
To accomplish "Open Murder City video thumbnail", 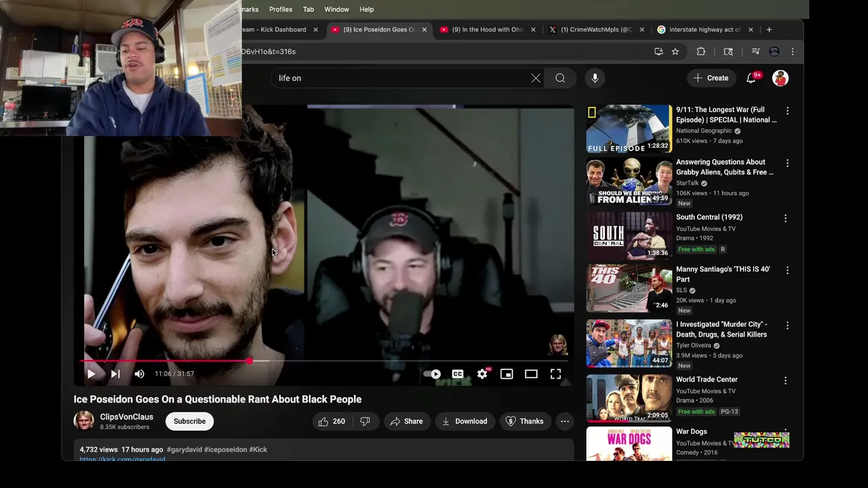I will click(629, 343).
